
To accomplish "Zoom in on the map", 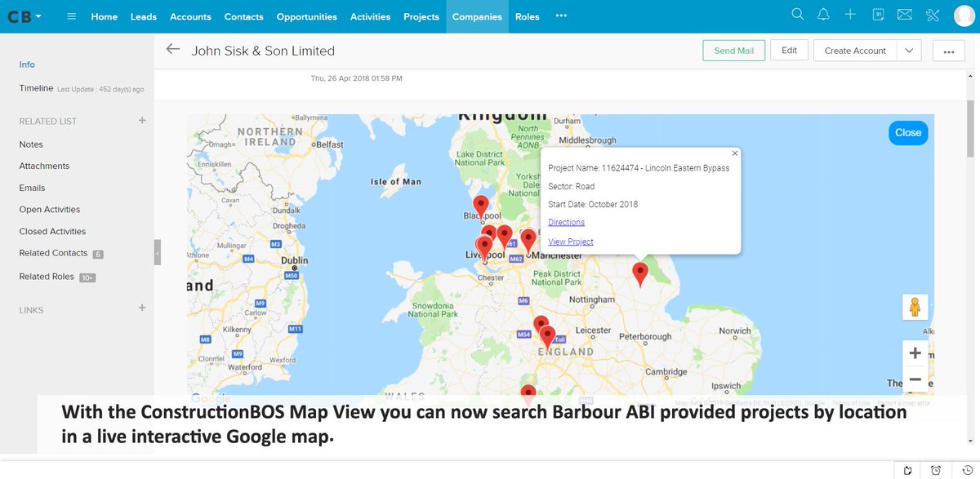I will pos(915,353).
